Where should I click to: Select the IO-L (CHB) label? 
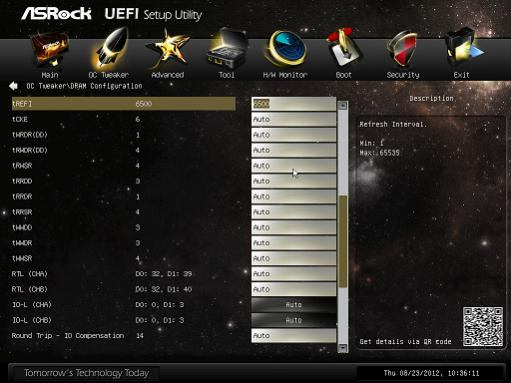coord(32,320)
